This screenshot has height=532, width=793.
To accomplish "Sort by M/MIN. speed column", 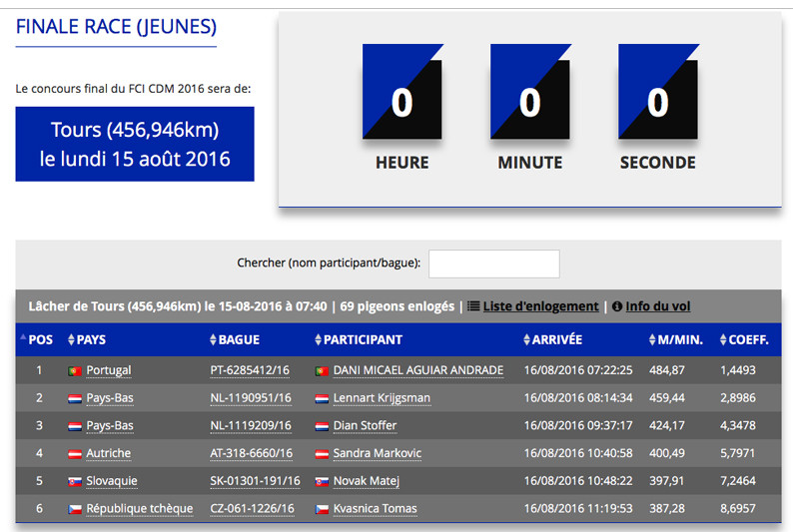I will [681, 339].
